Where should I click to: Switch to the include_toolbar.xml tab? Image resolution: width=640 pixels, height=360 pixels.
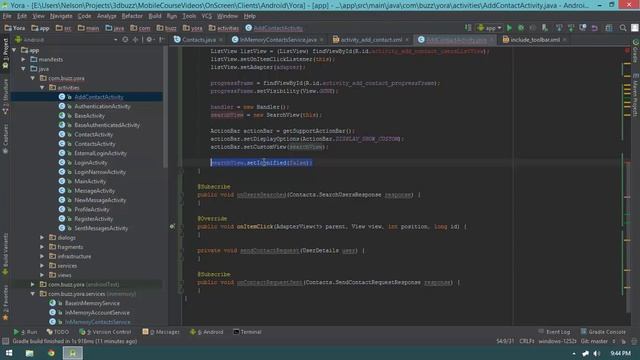point(534,40)
